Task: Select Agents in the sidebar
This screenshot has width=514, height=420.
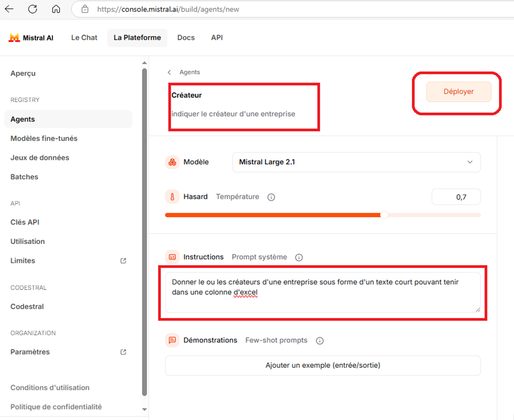Action: point(68,119)
